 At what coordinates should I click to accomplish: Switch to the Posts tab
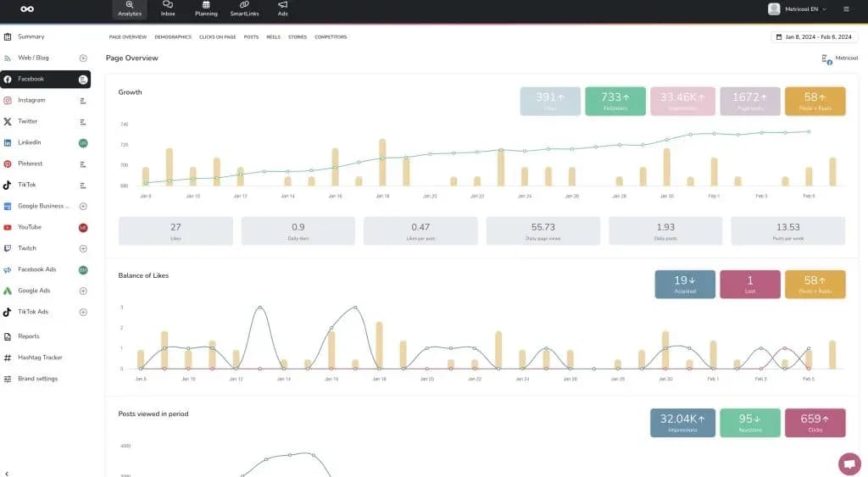click(251, 37)
